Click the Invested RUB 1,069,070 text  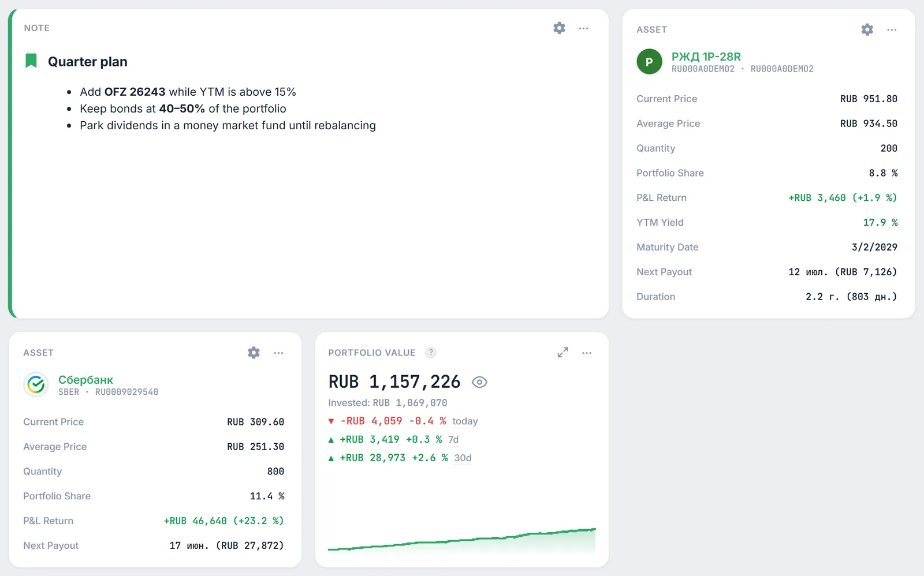point(388,403)
